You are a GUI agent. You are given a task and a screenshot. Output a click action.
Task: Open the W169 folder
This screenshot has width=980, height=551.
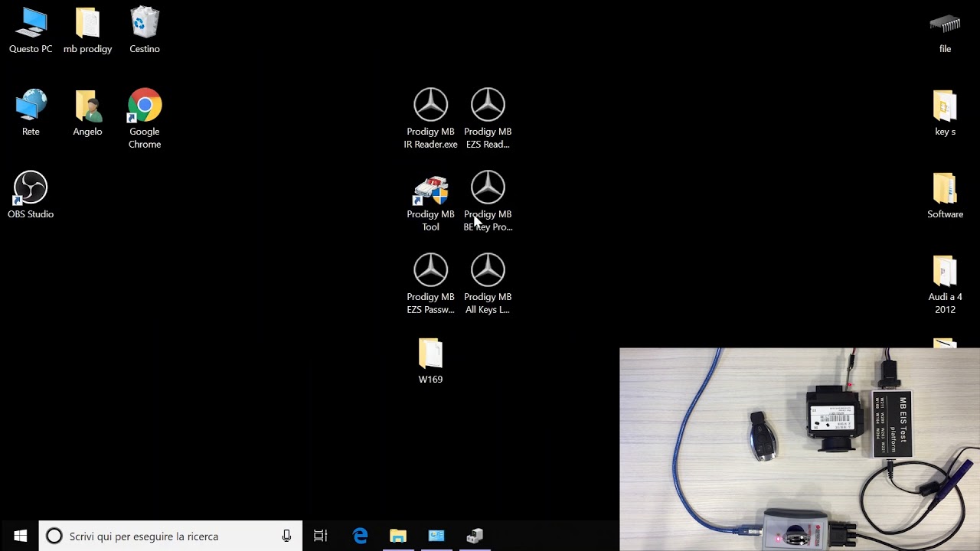coord(430,361)
